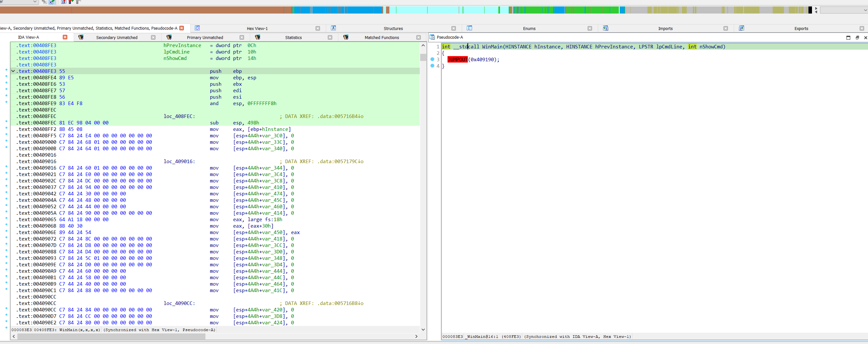Click the Matched Functions BinDiff icon

click(x=346, y=37)
